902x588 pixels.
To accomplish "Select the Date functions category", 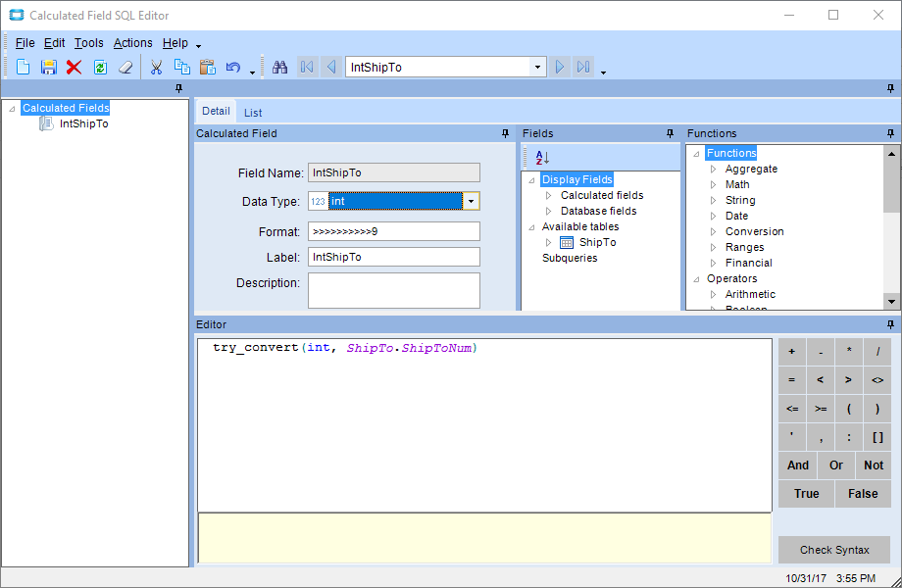I will pyautogui.click(x=736, y=217).
